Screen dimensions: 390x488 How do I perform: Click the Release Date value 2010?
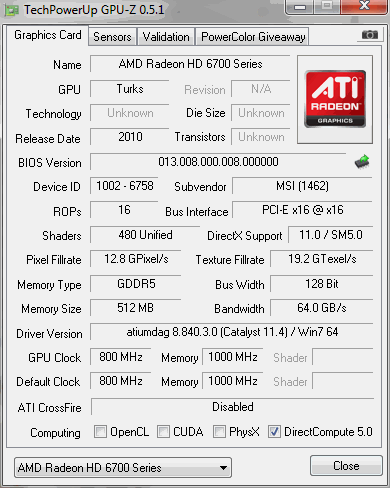[130, 137]
